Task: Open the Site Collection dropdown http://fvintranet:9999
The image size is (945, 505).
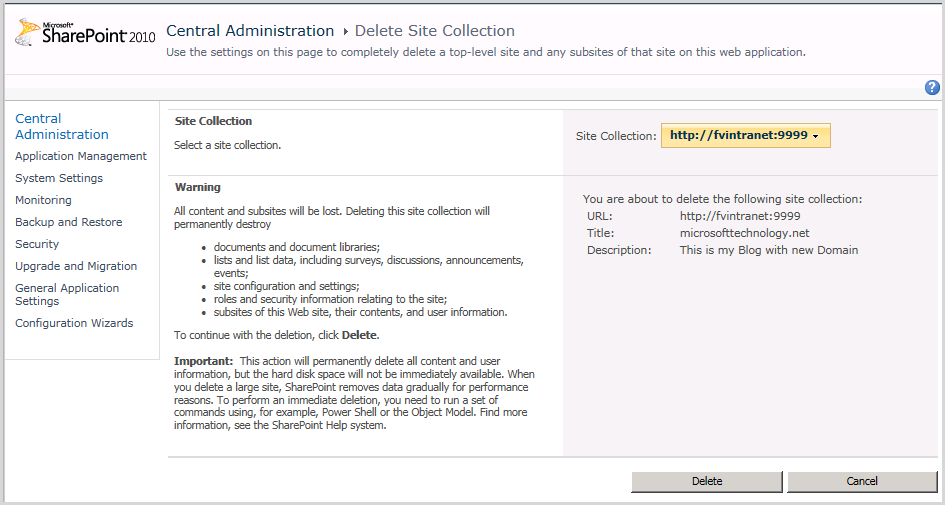Action: coord(746,136)
